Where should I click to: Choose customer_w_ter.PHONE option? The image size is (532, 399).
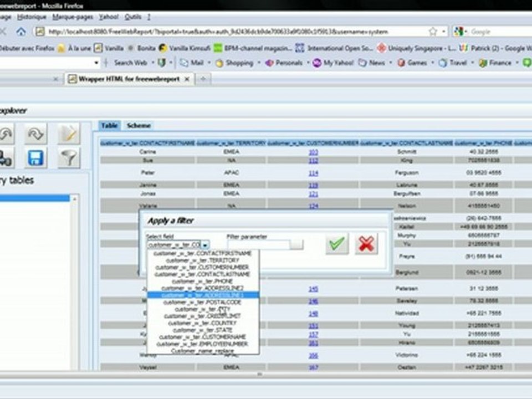(202, 282)
